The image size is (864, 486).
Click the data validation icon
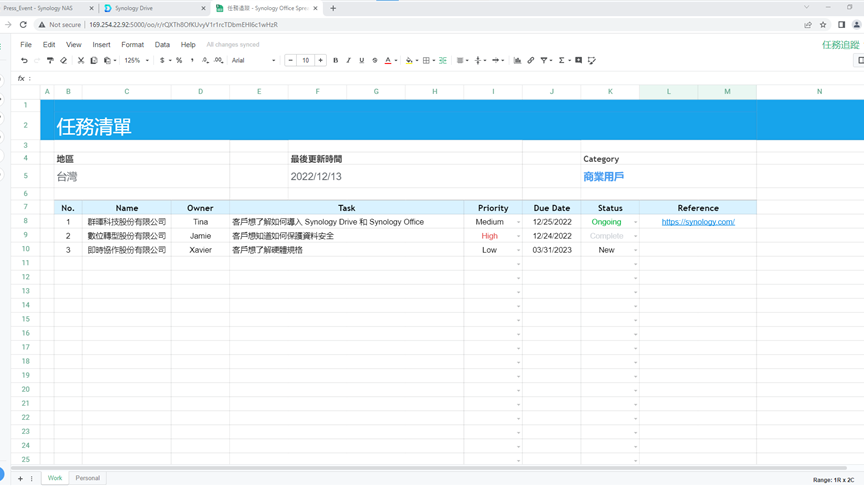pyautogui.click(x=592, y=61)
